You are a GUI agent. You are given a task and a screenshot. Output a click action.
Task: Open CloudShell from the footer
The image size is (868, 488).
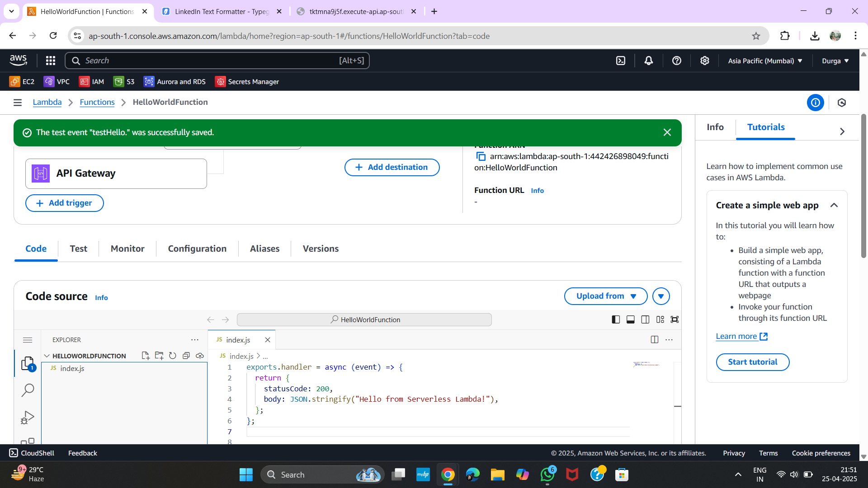click(32, 453)
